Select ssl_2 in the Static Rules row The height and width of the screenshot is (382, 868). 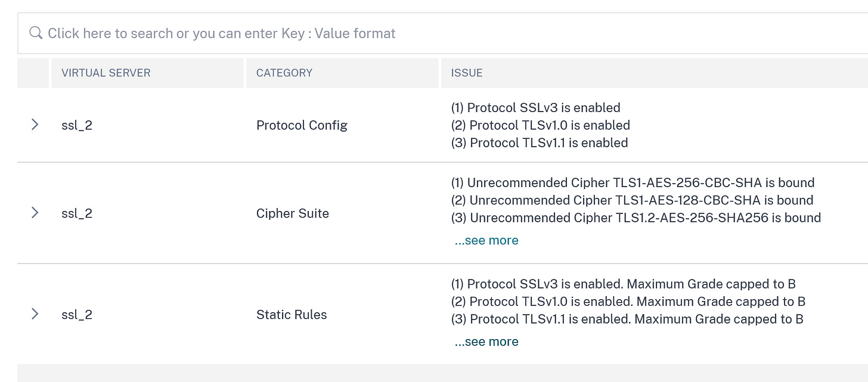tap(77, 315)
